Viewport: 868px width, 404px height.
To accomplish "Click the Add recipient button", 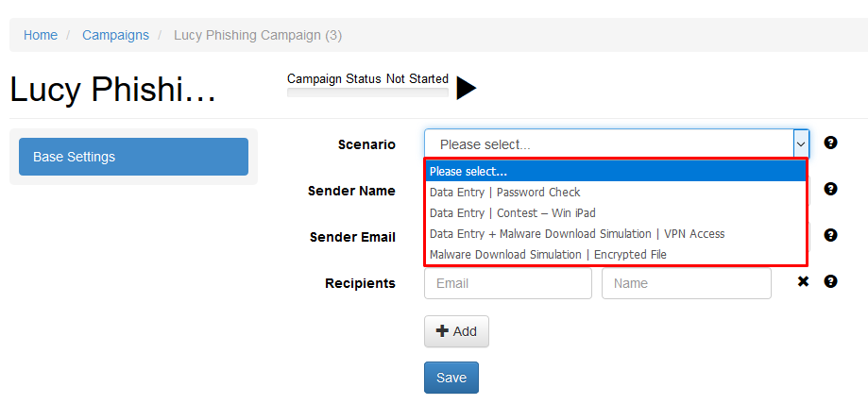I will click(x=457, y=331).
